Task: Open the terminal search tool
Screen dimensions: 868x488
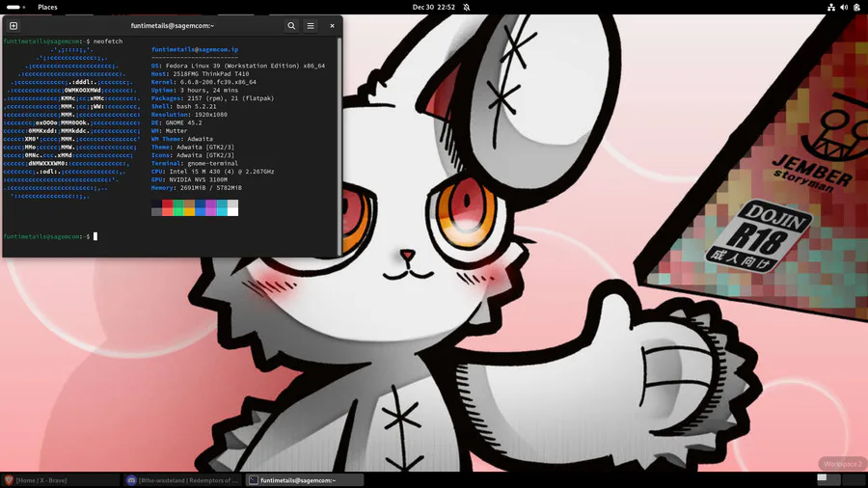Action: [x=291, y=25]
